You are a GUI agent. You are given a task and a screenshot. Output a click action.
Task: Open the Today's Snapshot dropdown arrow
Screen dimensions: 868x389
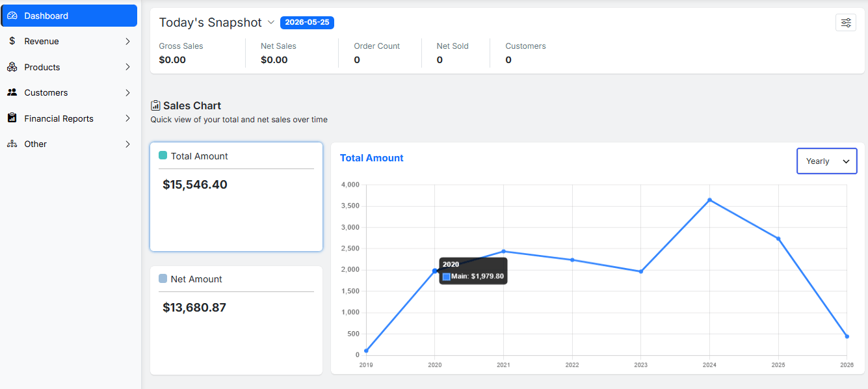tap(271, 22)
